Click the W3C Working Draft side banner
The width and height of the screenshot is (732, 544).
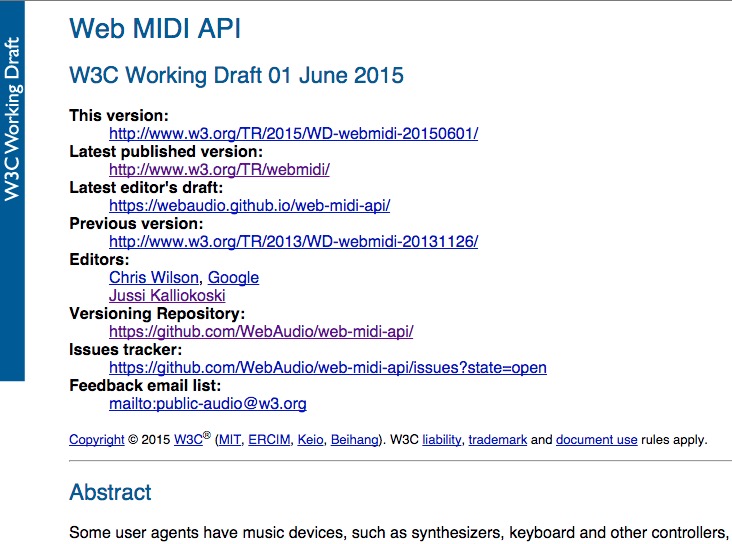tap(12, 191)
